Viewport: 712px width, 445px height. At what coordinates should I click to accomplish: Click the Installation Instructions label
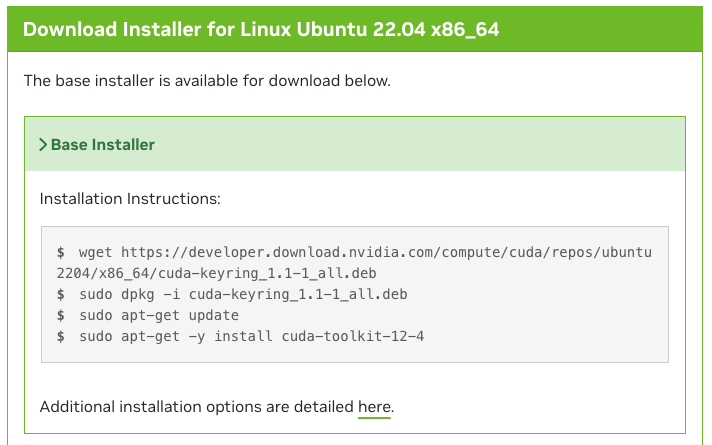[130, 199]
